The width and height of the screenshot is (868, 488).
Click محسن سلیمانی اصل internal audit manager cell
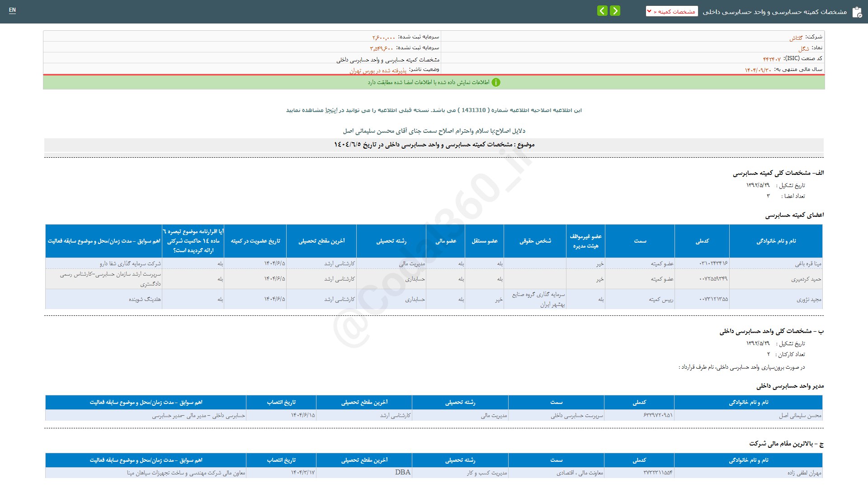click(800, 415)
